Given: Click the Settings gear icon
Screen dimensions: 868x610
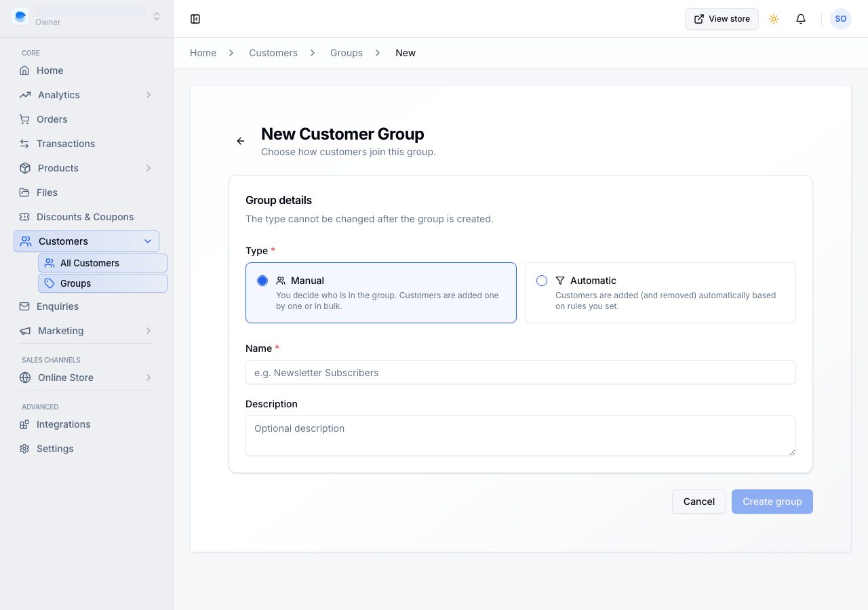Looking at the screenshot, I should pos(24,449).
